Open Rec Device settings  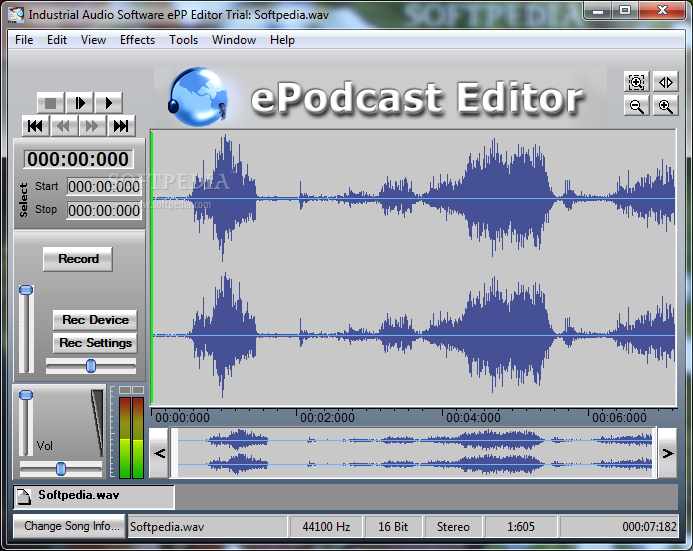coord(95,320)
